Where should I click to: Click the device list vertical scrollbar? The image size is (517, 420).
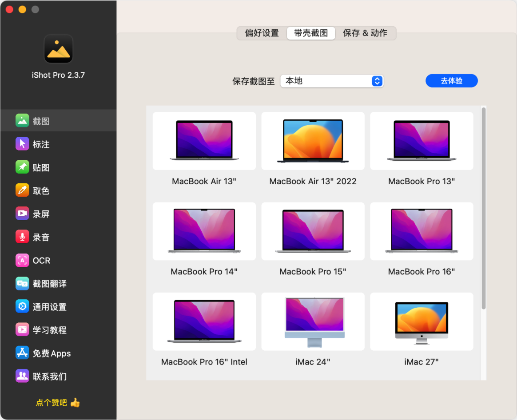coord(483,208)
